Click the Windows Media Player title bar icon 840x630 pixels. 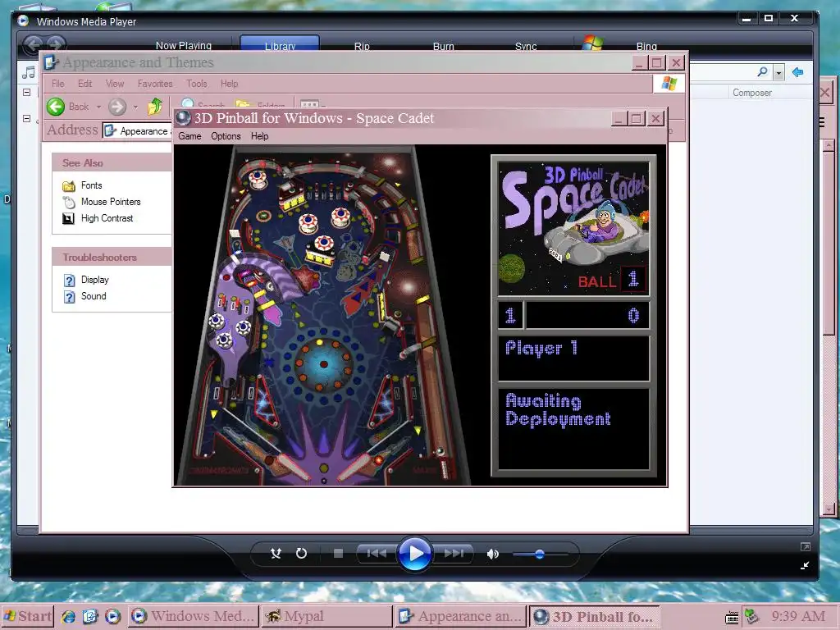pyautogui.click(x=23, y=21)
